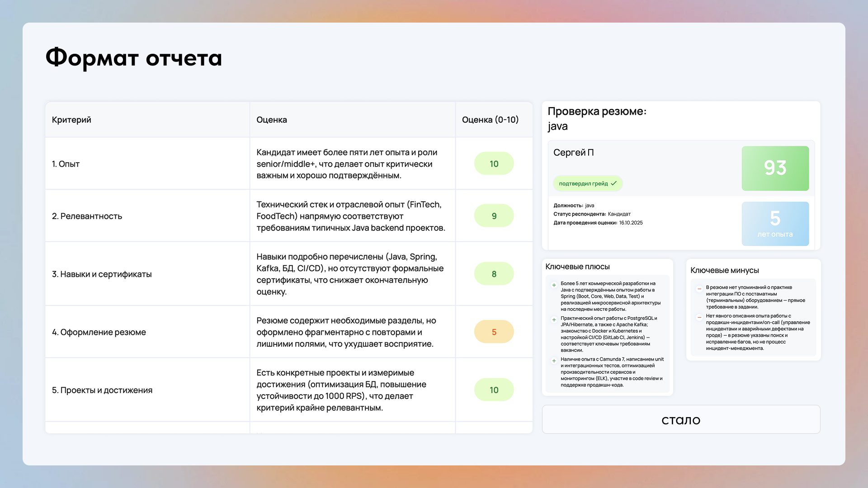This screenshot has height=488, width=868.
Task: Switch to the «Оценка (0-10)» column header
Action: coord(491,120)
